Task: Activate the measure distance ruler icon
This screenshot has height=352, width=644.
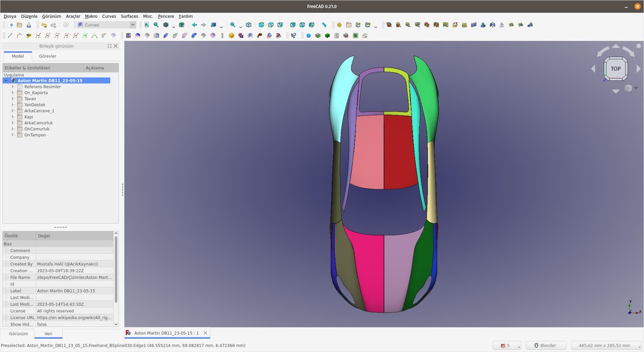Action: (324, 25)
